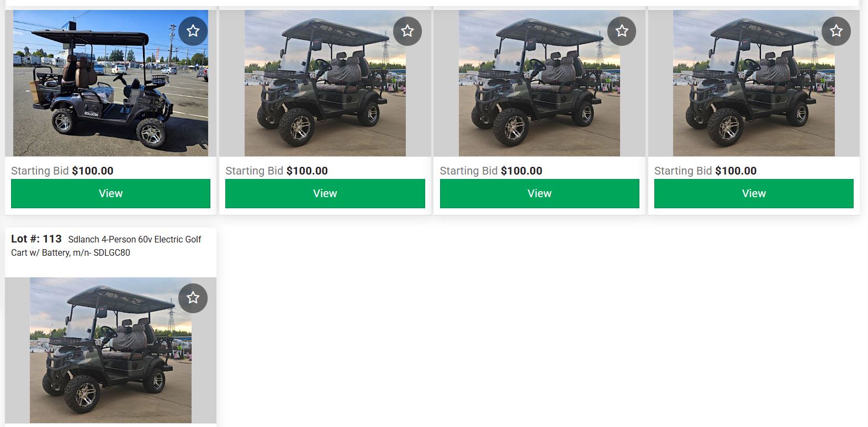Screen dimensions: 868x427
Task: Open the side-view golf cart photo
Action: 110,83
